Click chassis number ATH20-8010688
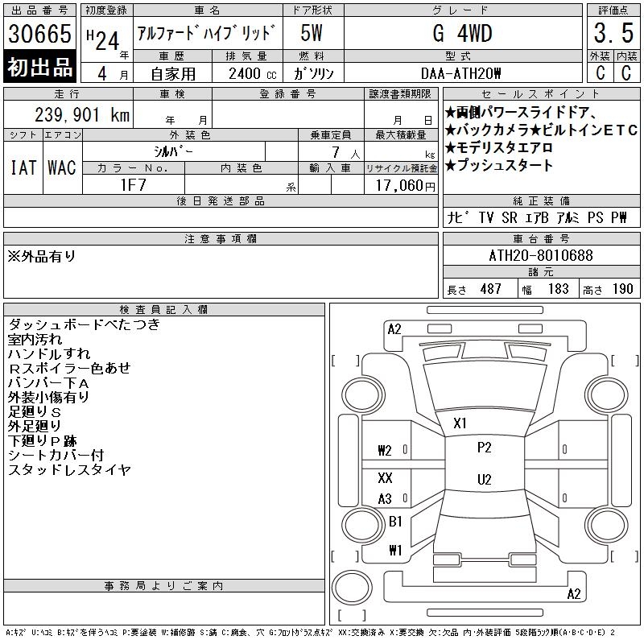 pos(541,256)
